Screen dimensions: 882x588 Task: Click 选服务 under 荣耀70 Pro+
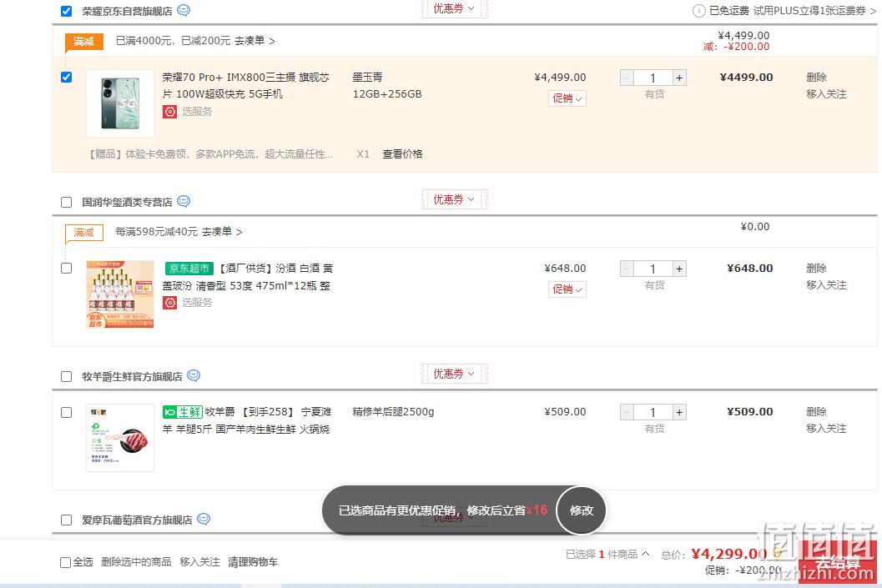pyautogui.click(x=197, y=111)
